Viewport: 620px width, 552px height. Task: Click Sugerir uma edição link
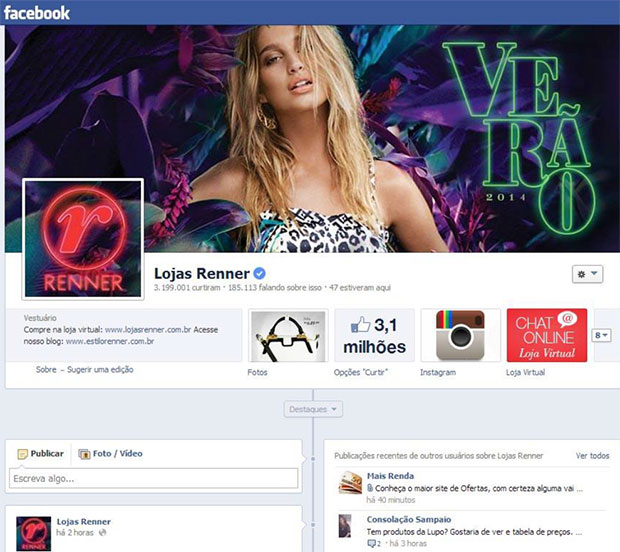(x=100, y=369)
